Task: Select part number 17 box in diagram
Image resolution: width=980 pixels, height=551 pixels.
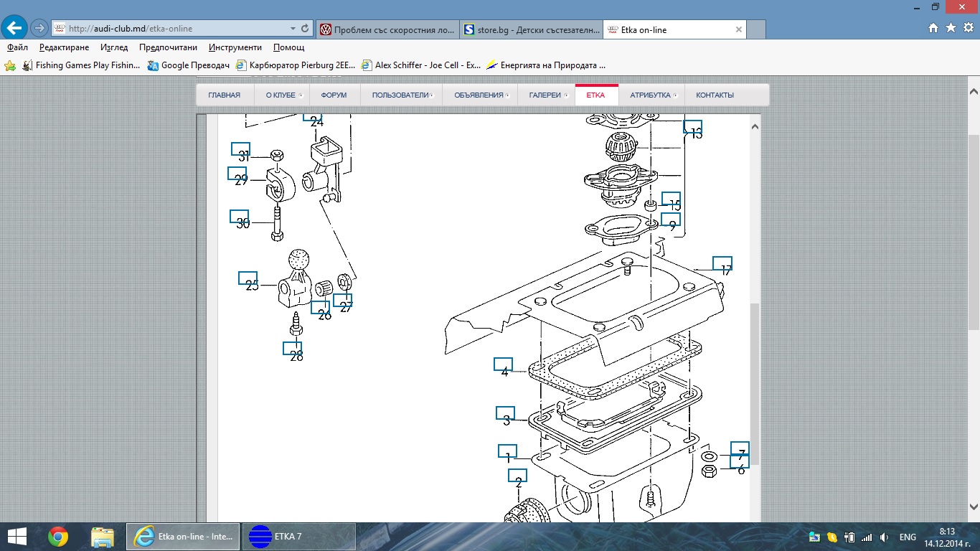Action: (x=722, y=263)
